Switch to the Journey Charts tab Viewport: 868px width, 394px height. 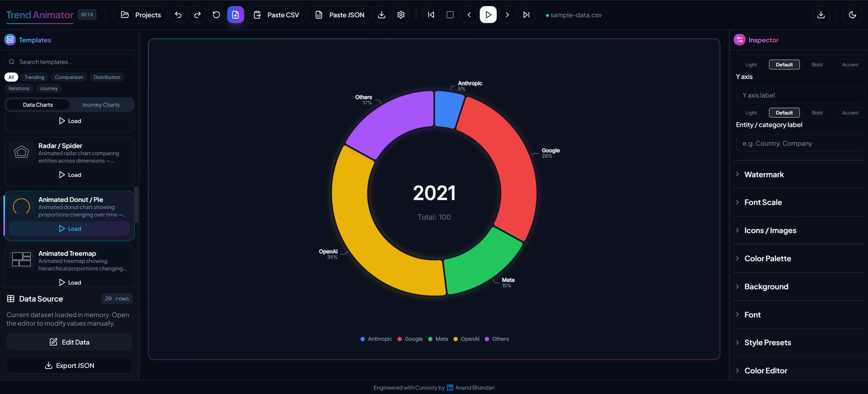[100, 104]
